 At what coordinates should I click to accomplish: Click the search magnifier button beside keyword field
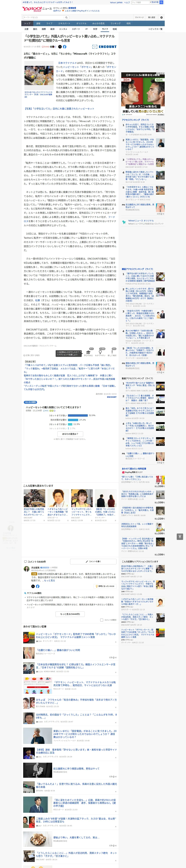click(x=66, y=18)
